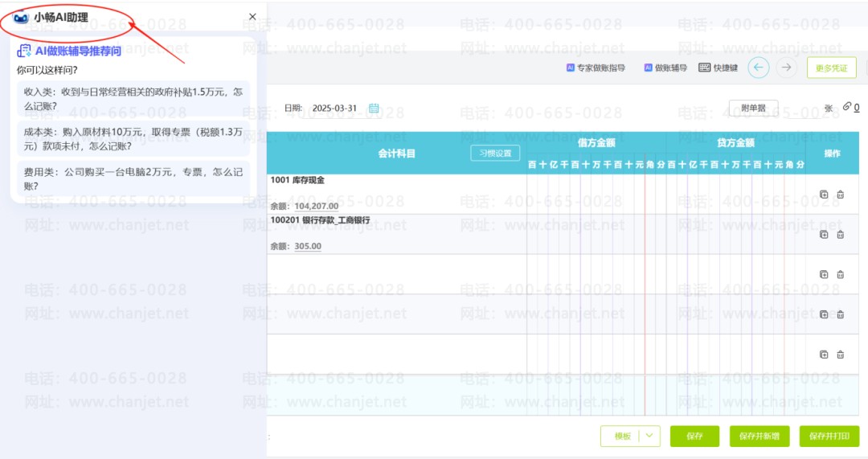This screenshot has width=868, height=459.
Task: Click the attachment paperclip icon
Action: pos(847,106)
